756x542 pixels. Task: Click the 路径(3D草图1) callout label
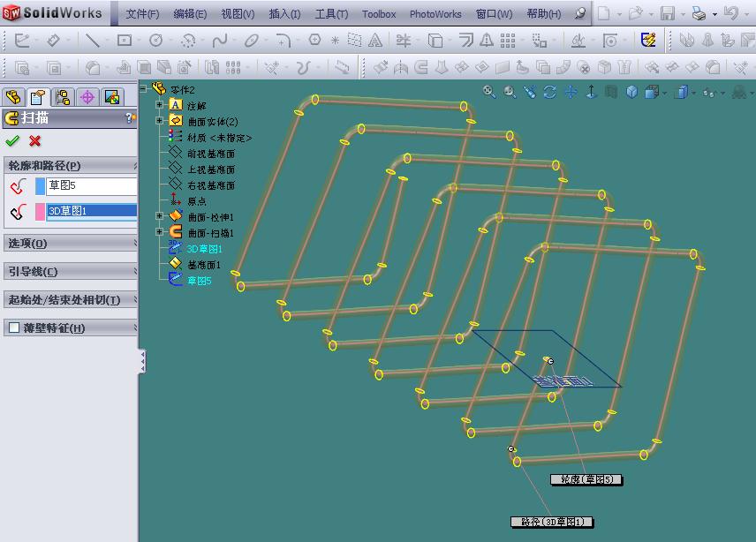552,522
